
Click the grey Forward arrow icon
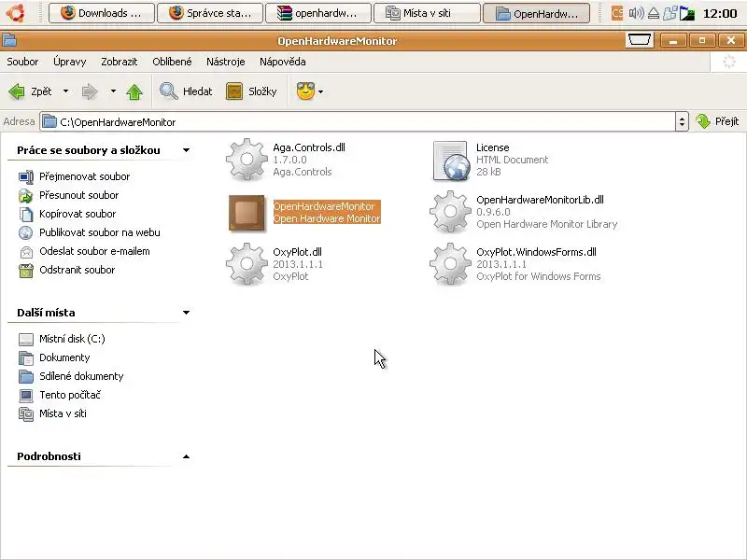[x=90, y=91]
